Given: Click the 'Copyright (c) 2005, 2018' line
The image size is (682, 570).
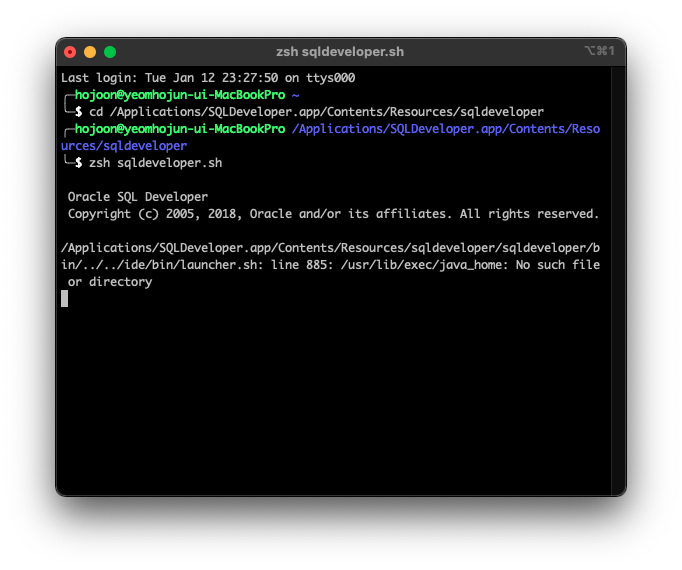Looking at the screenshot, I should [333, 214].
